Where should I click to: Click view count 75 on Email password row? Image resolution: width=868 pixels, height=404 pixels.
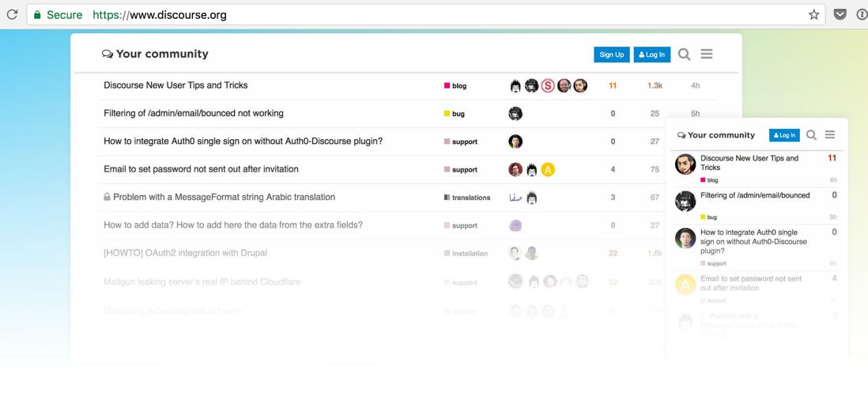(655, 169)
